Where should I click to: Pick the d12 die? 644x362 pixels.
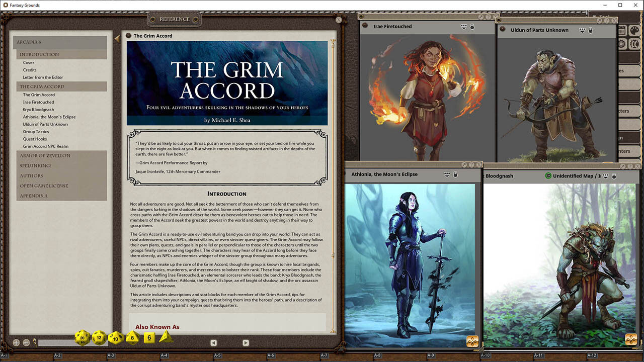(99, 338)
